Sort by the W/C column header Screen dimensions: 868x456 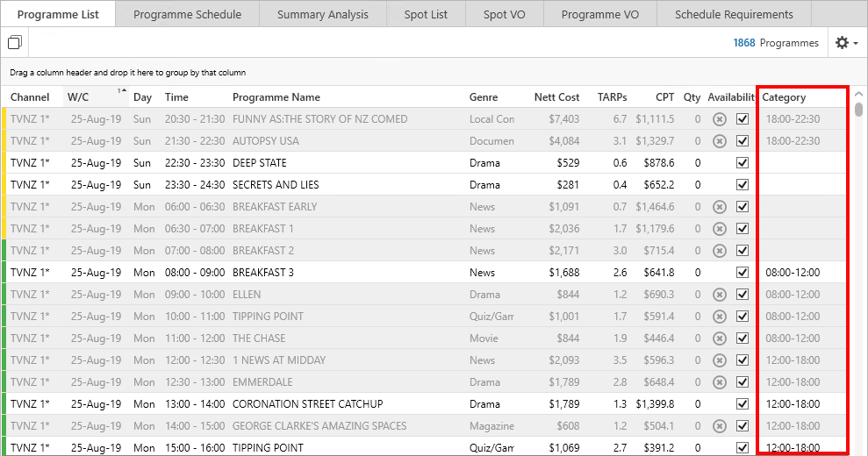click(78, 97)
